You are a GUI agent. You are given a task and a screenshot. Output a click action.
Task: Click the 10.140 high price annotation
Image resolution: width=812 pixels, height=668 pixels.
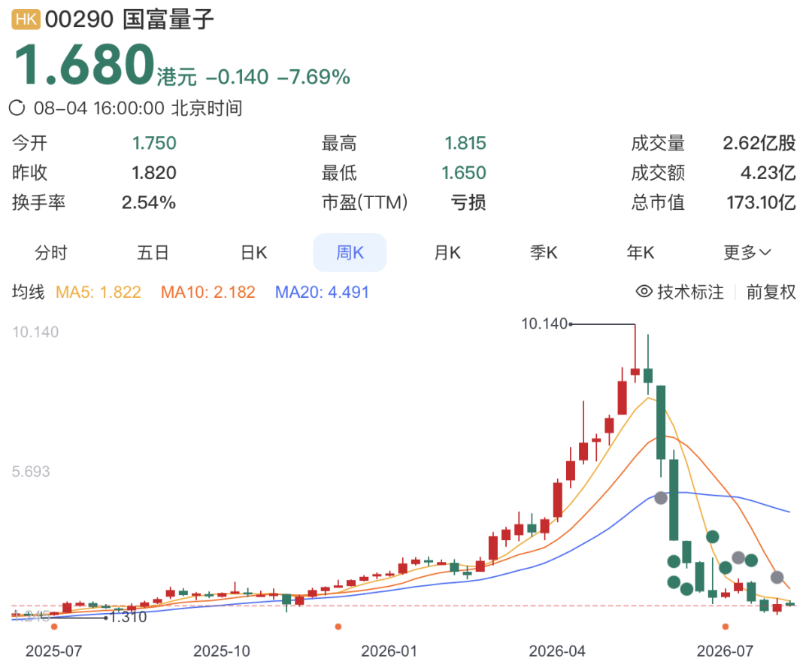pyautogui.click(x=544, y=324)
